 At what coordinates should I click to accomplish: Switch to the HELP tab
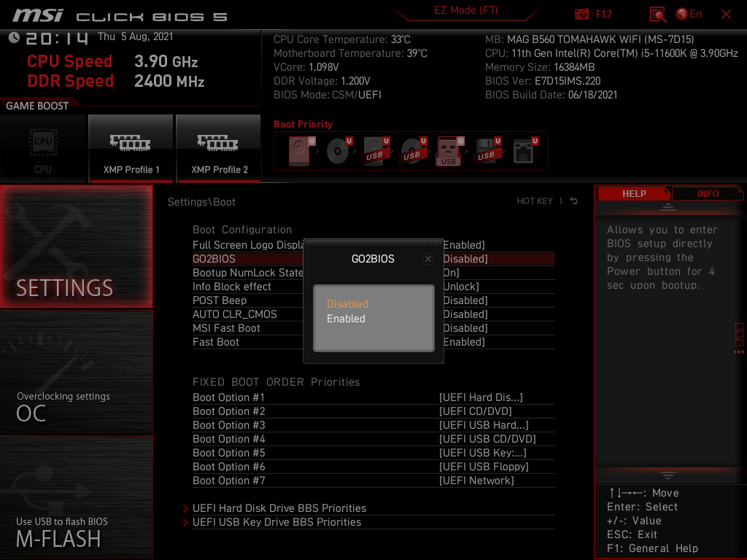click(634, 194)
